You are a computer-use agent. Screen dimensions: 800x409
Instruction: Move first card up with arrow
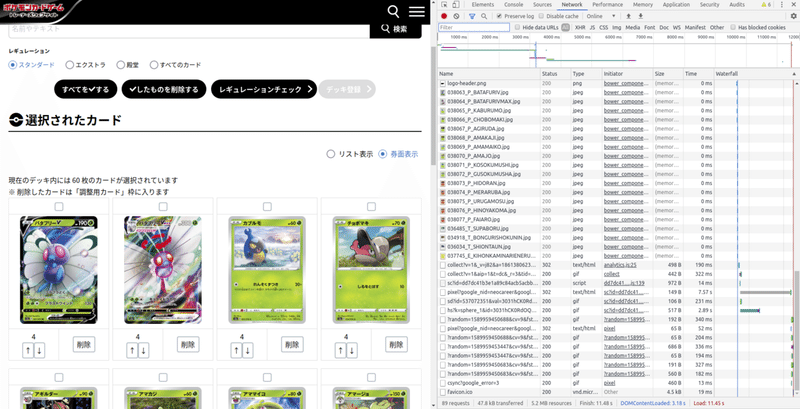tap(28, 350)
